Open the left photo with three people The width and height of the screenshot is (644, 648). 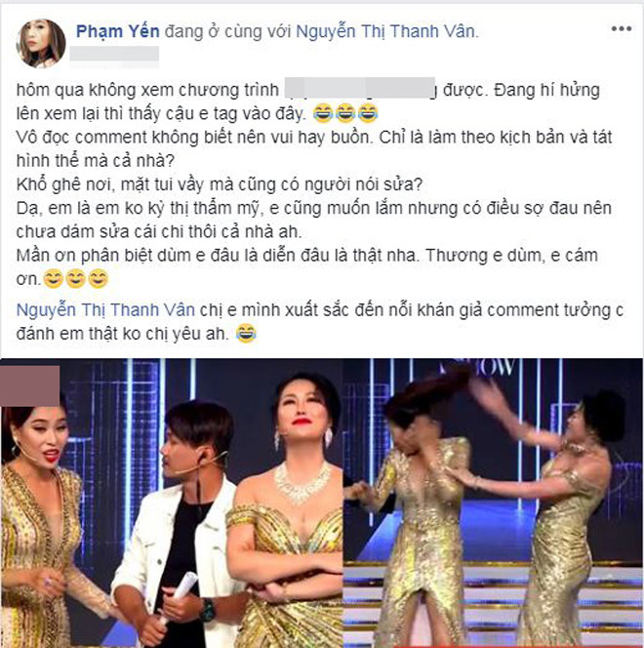click(172, 503)
